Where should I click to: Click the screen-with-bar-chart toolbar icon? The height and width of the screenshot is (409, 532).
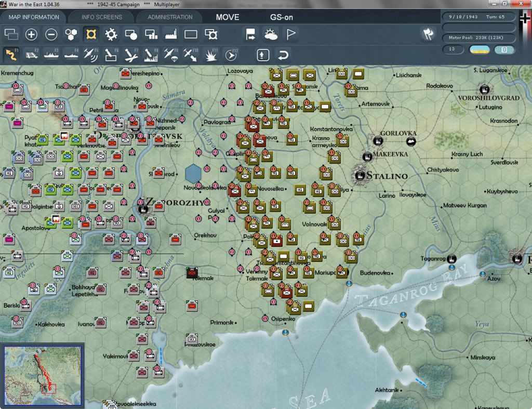pos(151,34)
